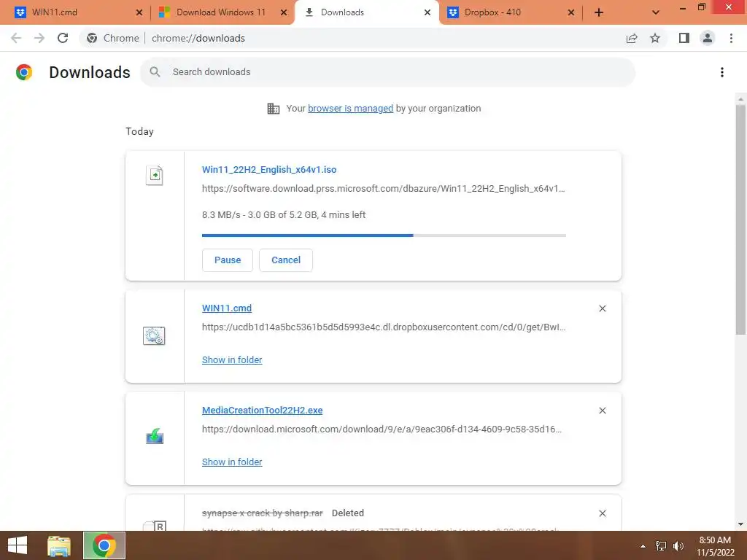The height and width of the screenshot is (560, 747).
Task: Close the Dropbox - 410 tab
Action: (x=571, y=12)
